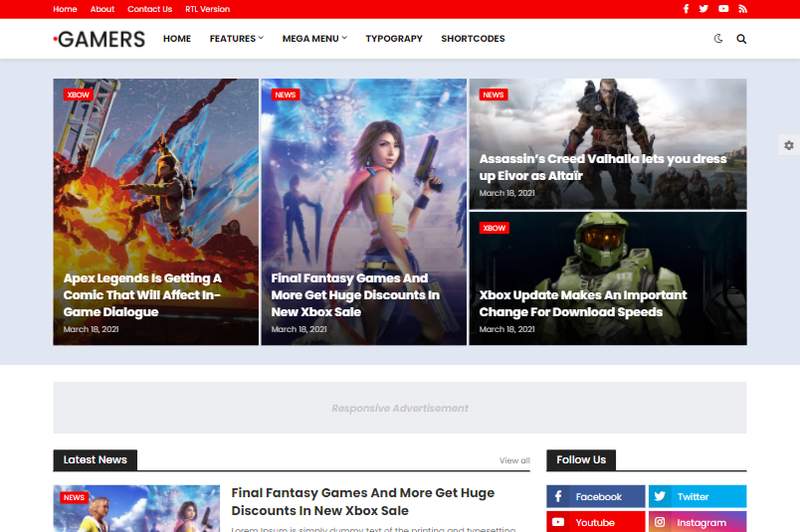Click the Facebook follow button
Screen dimensions: 800x532
pyautogui.click(x=595, y=496)
